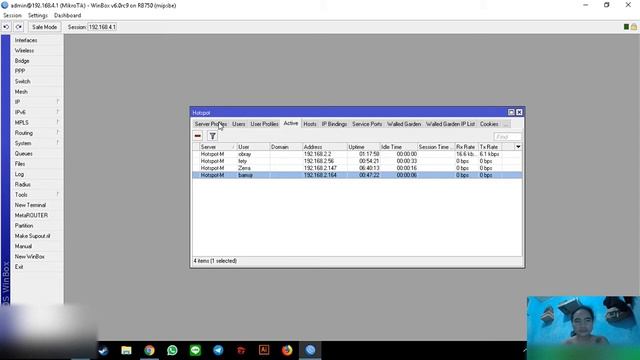
Task: Sort by the Address column header
Action: coord(325,147)
